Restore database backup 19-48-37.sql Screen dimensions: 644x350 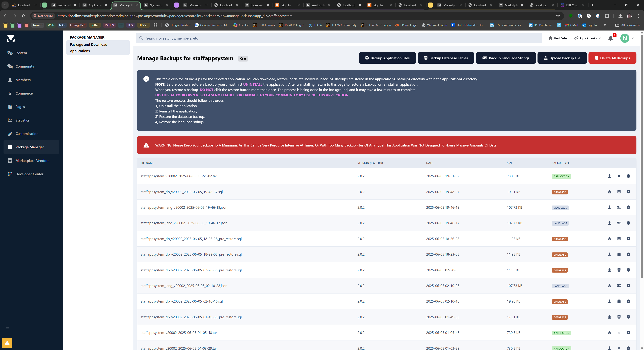coord(619,192)
